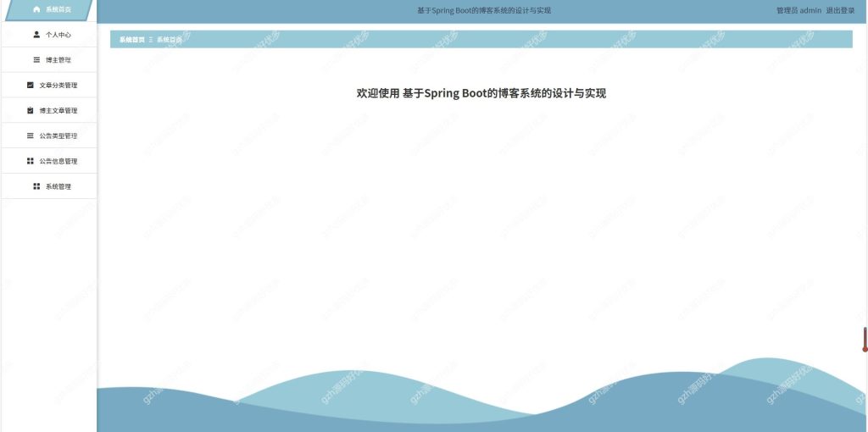868x432 pixels.
Task: Click the grid icon beside 系统管理
Action: coord(36,186)
